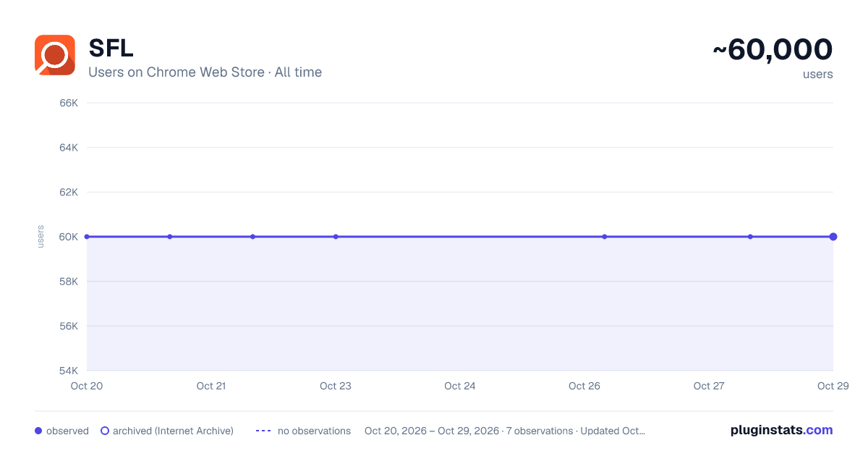The width and height of the screenshot is (868, 456).
Task: Select the data point above Oct 23
Action: [336, 237]
